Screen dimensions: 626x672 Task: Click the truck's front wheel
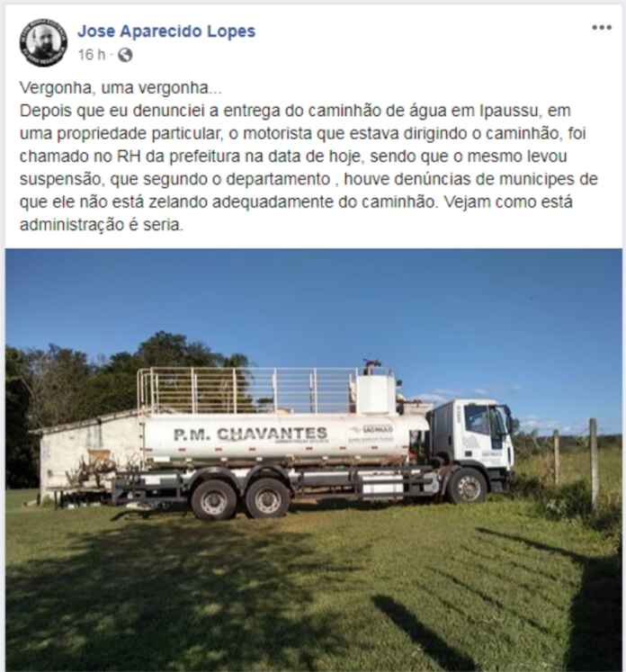coord(468,487)
